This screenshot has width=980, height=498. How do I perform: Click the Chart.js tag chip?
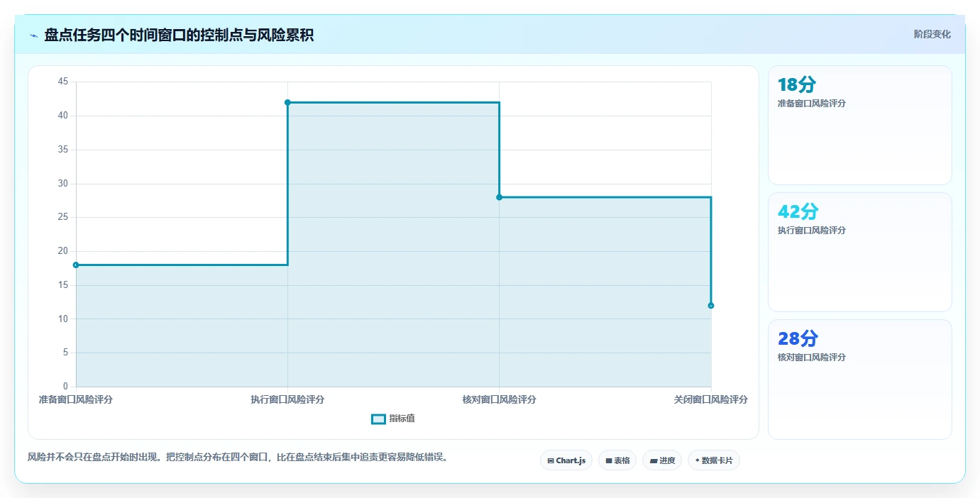566,460
